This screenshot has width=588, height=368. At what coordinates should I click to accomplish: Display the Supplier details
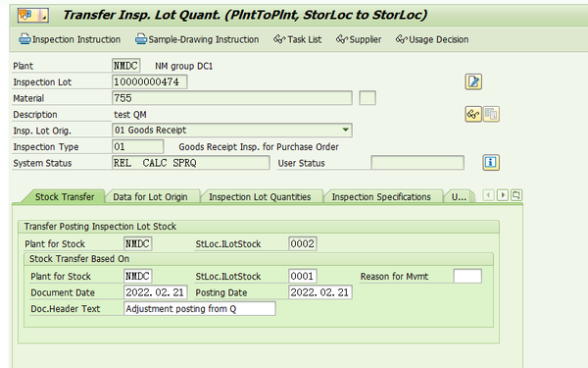coord(359,39)
